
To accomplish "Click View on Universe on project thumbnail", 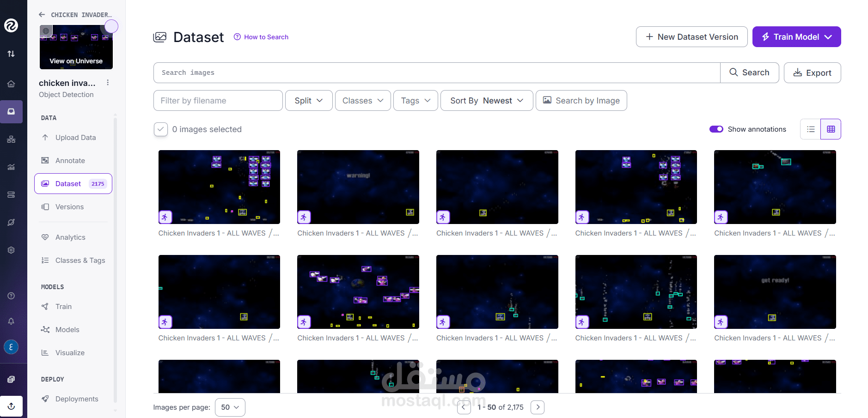I will (x=76, y=61).
